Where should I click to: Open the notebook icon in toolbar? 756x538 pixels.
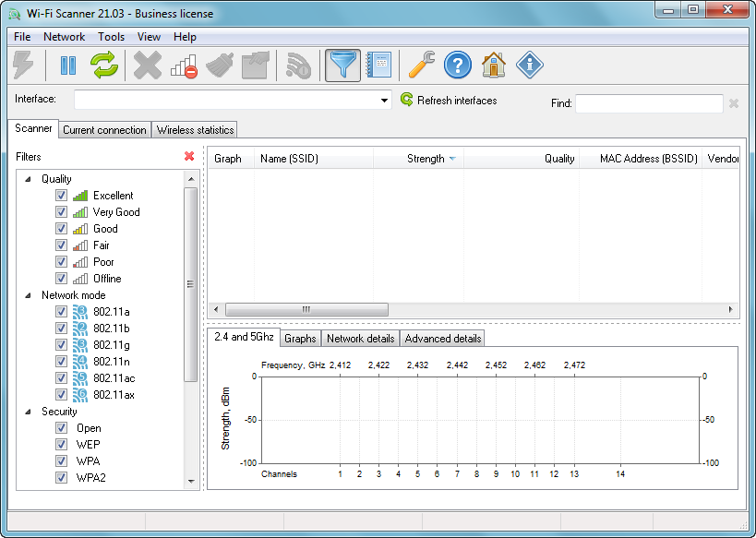(x=379, y=66)
